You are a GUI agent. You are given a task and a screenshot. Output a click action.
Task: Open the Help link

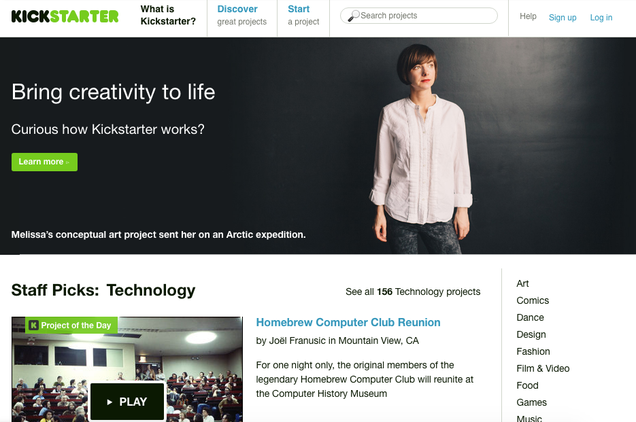[528, 16]
